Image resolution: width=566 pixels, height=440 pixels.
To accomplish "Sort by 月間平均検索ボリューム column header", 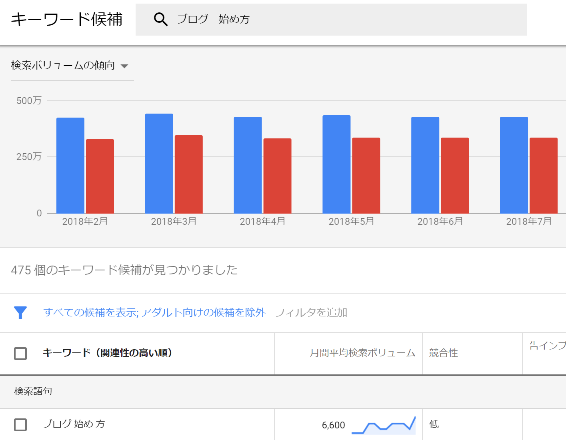I will tap(362, 353).
